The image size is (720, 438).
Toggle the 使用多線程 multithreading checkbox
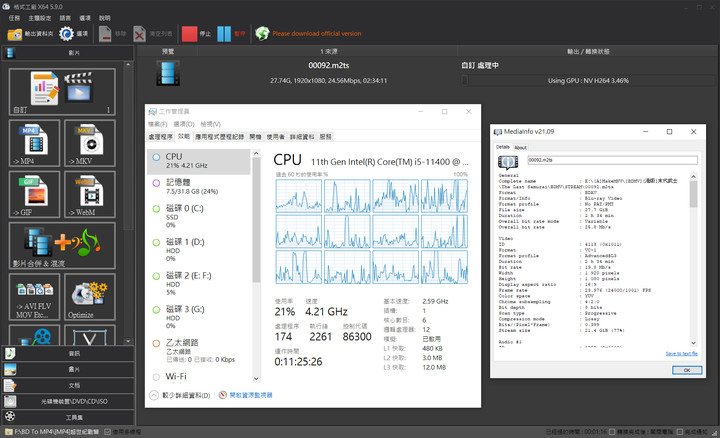(107, 432)
